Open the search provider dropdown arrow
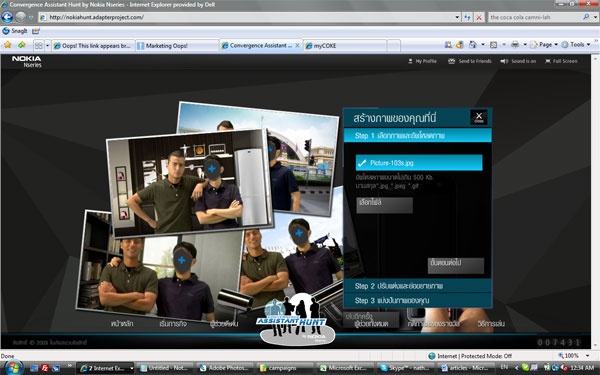 [595, 17]
